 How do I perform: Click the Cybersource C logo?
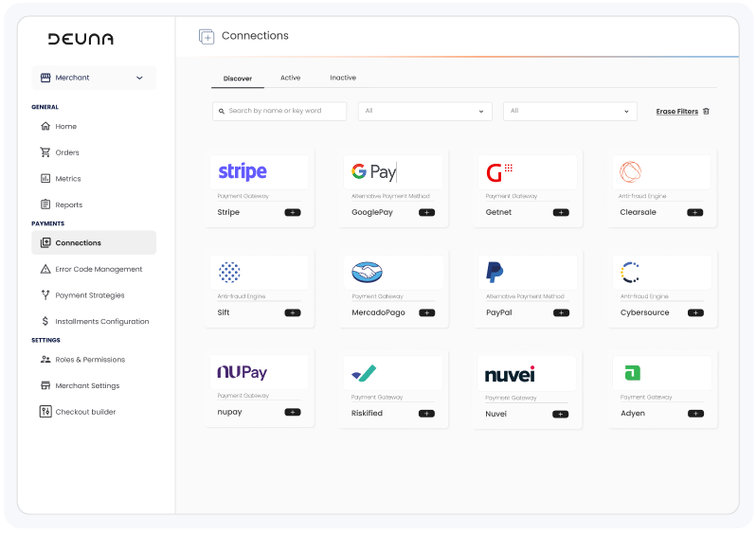[630, 273]
